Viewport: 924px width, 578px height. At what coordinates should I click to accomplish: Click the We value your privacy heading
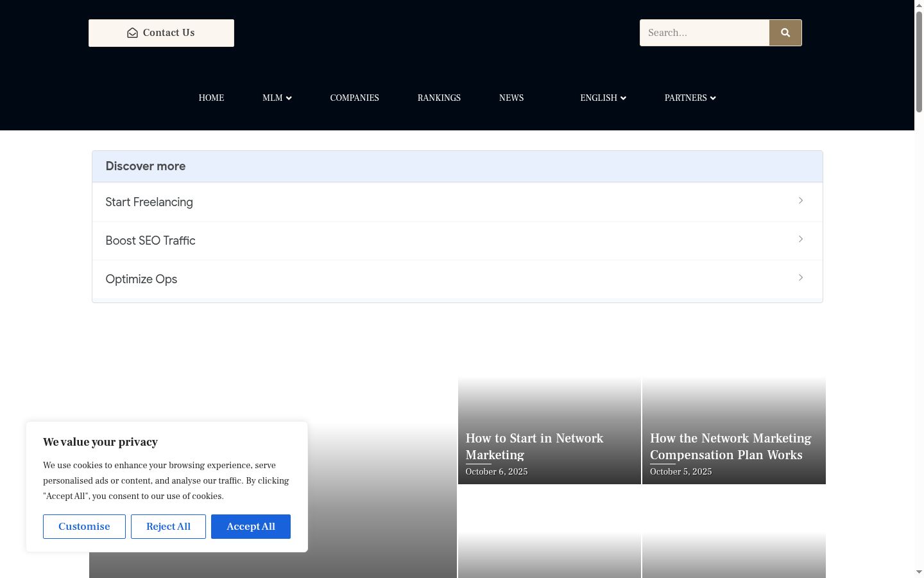(100, 442)
